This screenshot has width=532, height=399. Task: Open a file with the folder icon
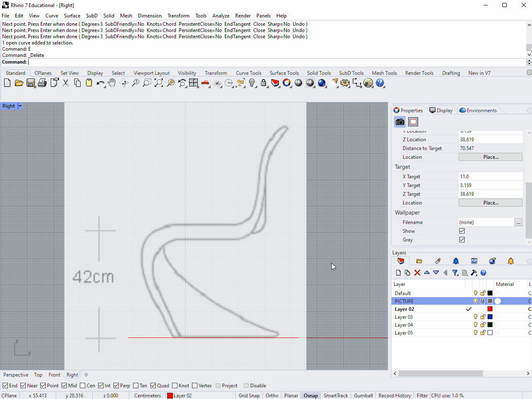click(19, 83)
